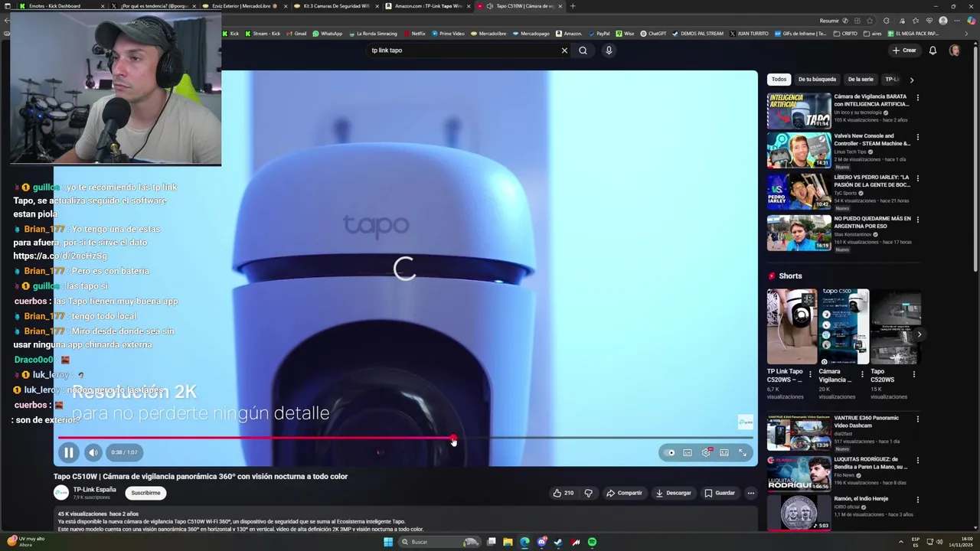Open the TP-Link España channel link
The width and height of the screenshot is (980, 551).
pyautogui.click(x=95, y=490)
